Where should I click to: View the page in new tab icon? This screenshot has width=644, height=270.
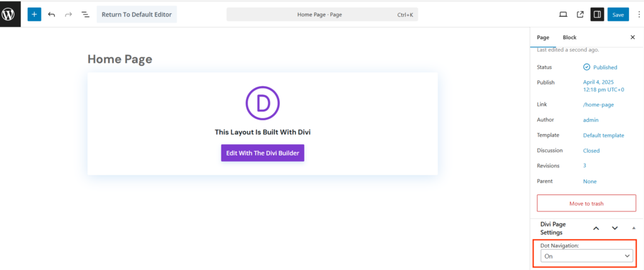580,14
